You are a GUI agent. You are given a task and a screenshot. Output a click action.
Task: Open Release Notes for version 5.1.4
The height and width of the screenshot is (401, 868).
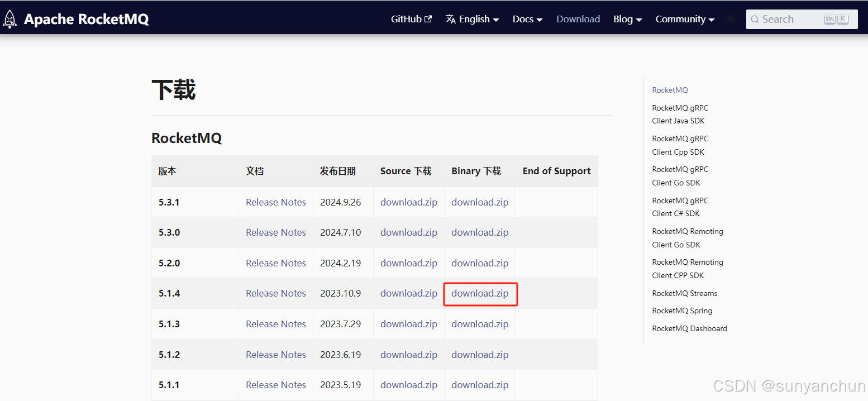[276, 293]
